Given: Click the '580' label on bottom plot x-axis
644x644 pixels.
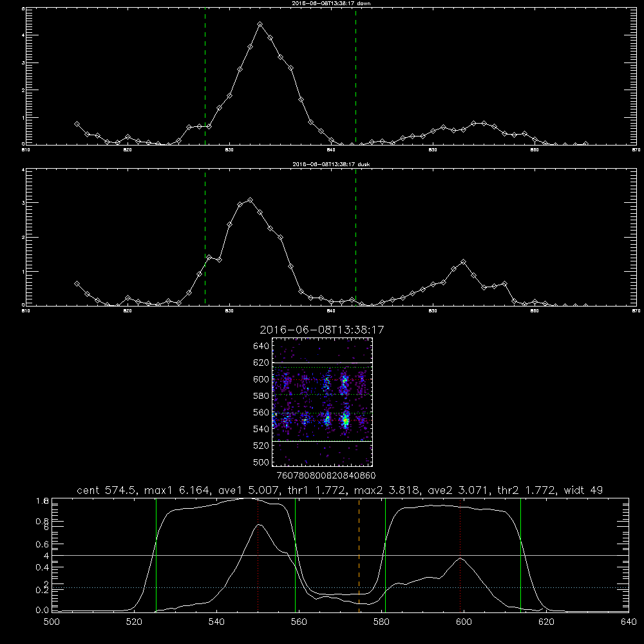Looking at the screenshot, I should click(x=381, y=622).
